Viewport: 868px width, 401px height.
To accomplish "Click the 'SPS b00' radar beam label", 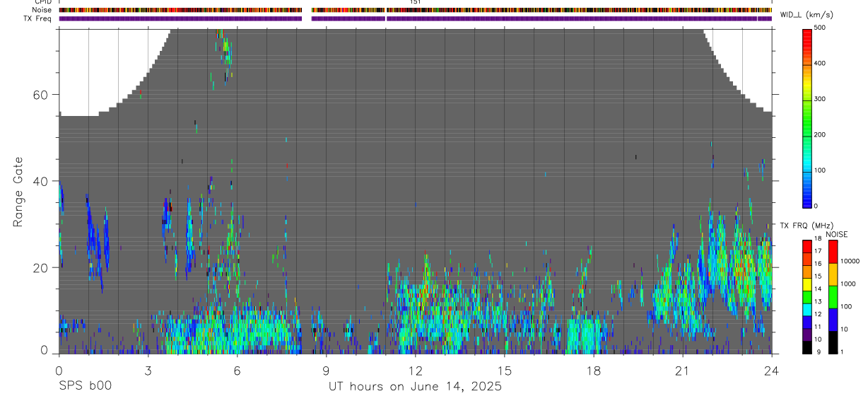I will click(x=85, y=386).
